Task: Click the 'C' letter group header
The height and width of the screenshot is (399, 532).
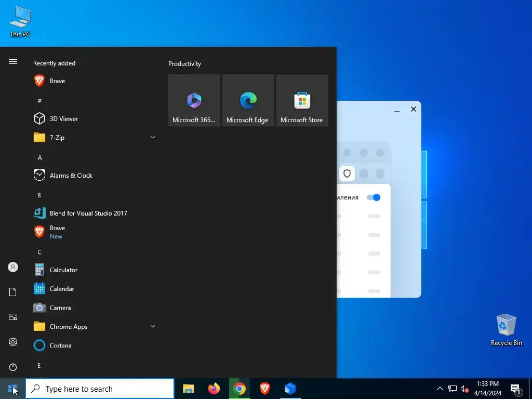Action: click(39, 252)
